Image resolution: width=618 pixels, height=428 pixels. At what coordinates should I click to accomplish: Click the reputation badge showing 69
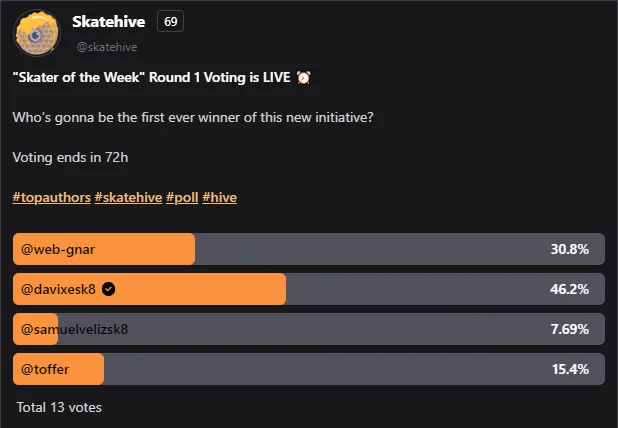(x=170, y=21)
